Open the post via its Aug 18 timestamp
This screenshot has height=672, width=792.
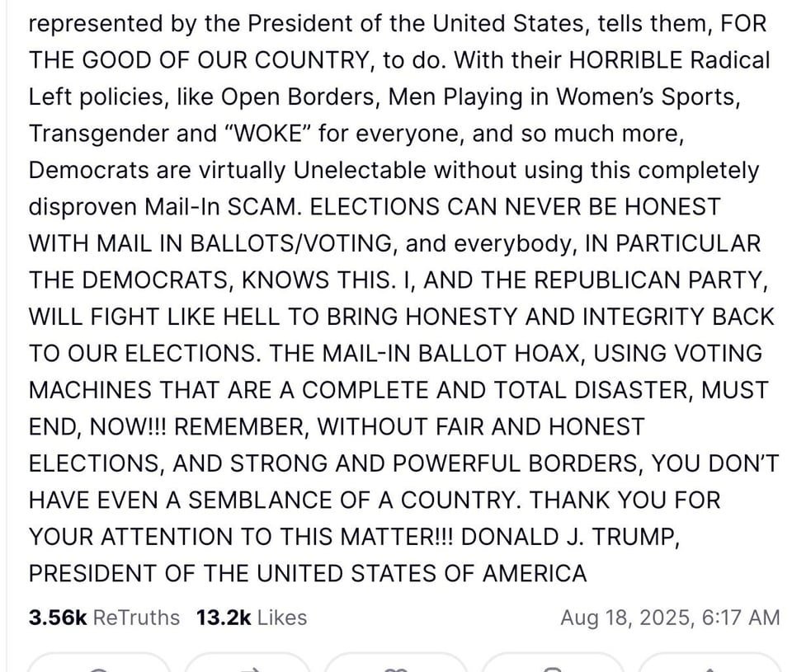(x=672, y=618)
